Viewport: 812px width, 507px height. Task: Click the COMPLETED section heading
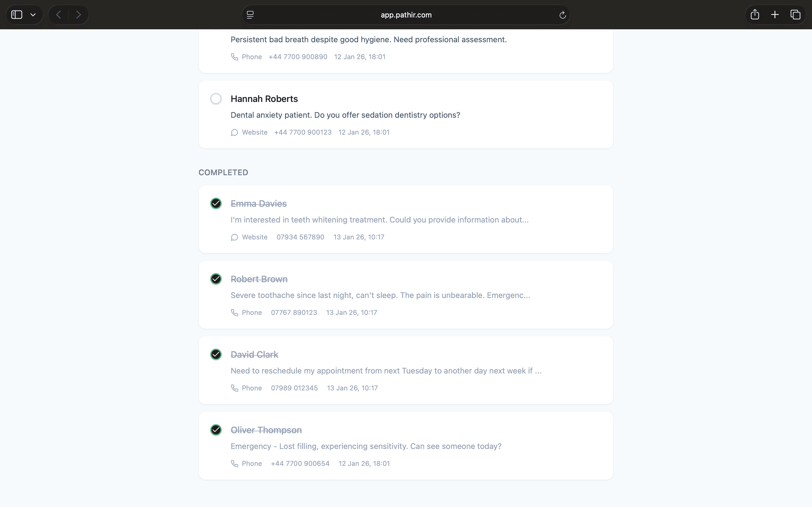223,172
